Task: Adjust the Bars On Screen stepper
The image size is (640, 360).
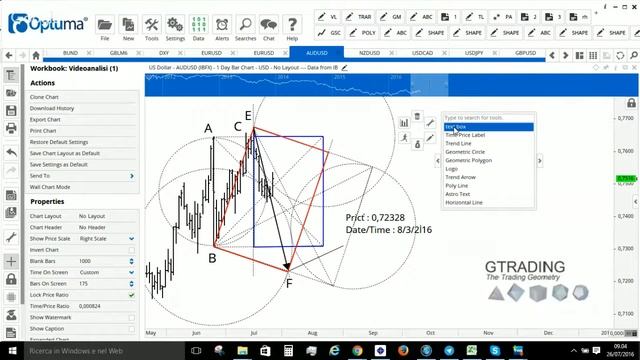Action: [x=131, y=284]
